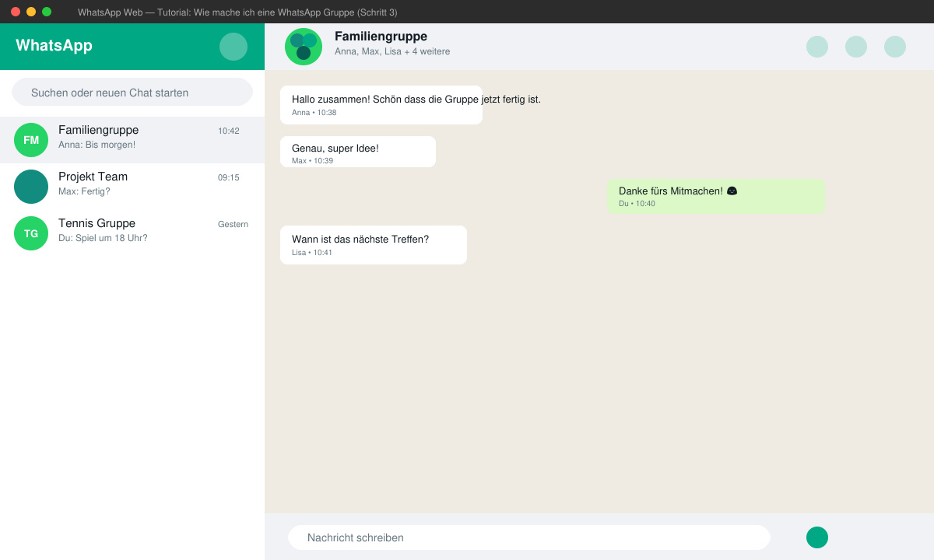Click the 'Anna, Max, Lisa + 4 weitere' subtitle
Image resolution: width=934 pixels, height=560 pixels.
pos(392,51)
